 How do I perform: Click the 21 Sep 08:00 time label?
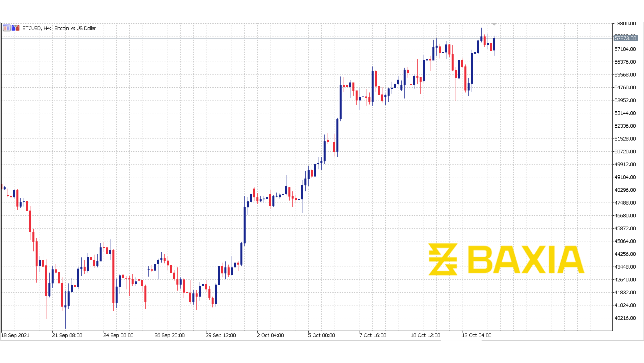tap(67, 335)
